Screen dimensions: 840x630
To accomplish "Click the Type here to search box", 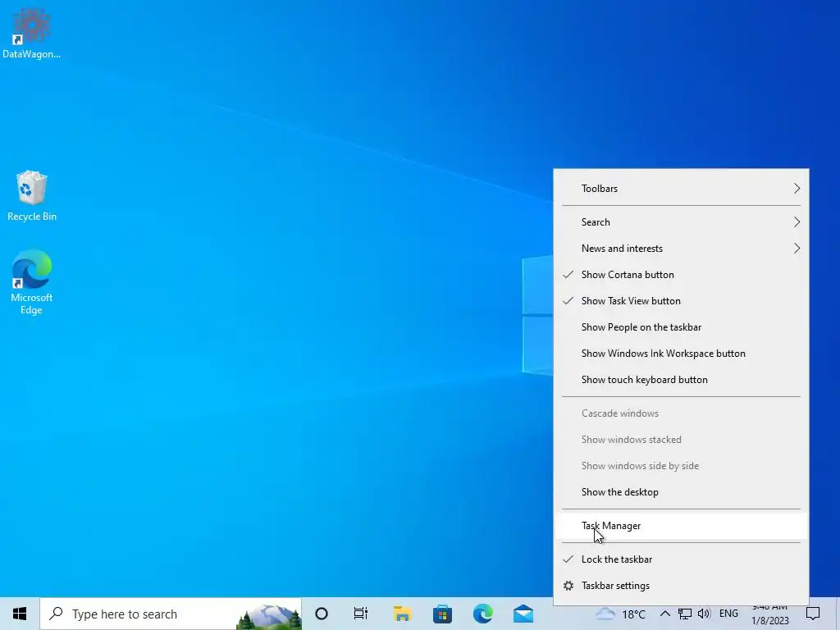I will [x=171, y=614].
